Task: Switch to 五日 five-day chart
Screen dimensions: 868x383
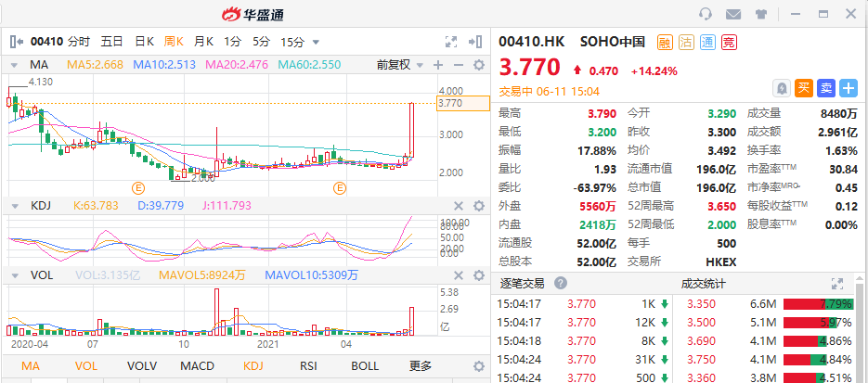Action: (x=111, y=42)
